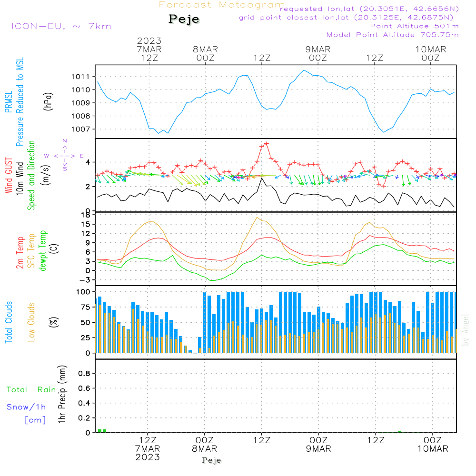This screenshot has height=476, width=476.
Task: Click the requested lon,lat coordinates line
Action: [369, 9]
